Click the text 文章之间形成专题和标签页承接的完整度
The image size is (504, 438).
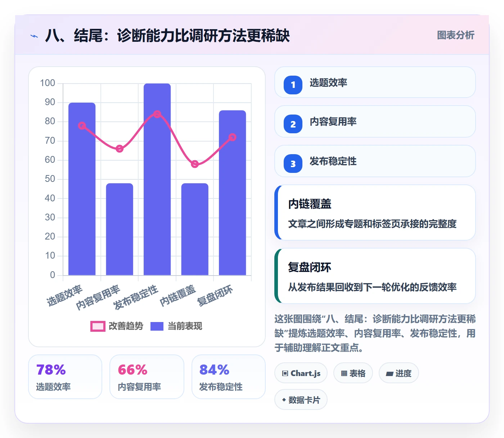(x=372, y=224)
